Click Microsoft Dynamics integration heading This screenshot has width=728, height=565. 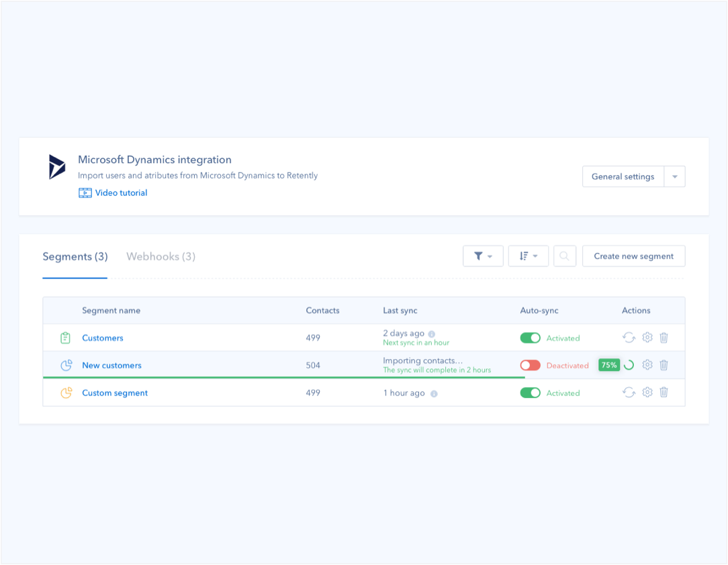[x=154, y=160]
